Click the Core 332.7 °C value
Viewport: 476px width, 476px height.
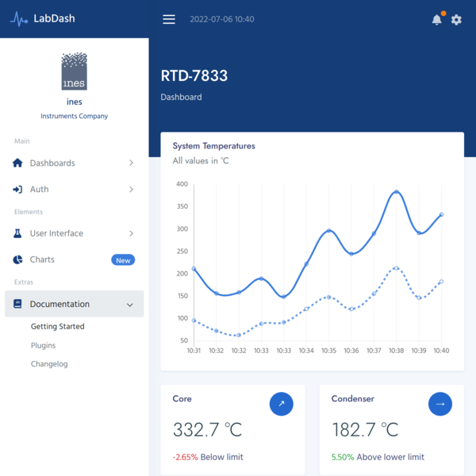coord(207,429)
